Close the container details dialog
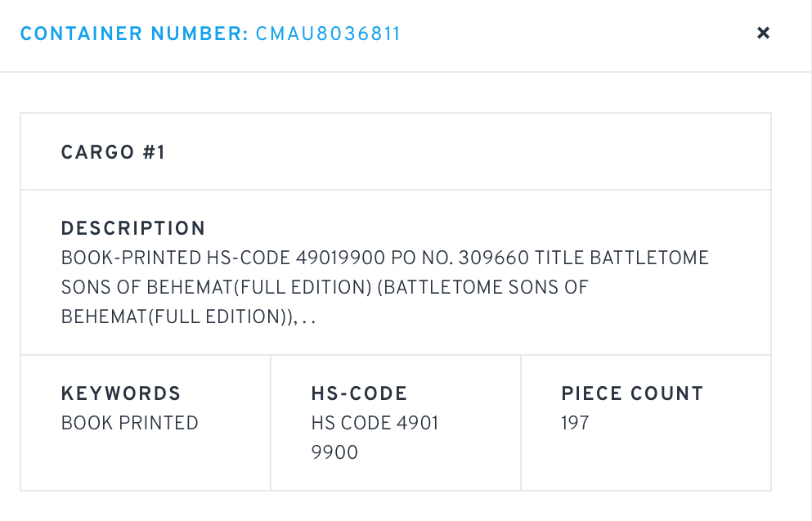This screenshot has width=812, height=521. pyautogui.click(x=763, y=34)
